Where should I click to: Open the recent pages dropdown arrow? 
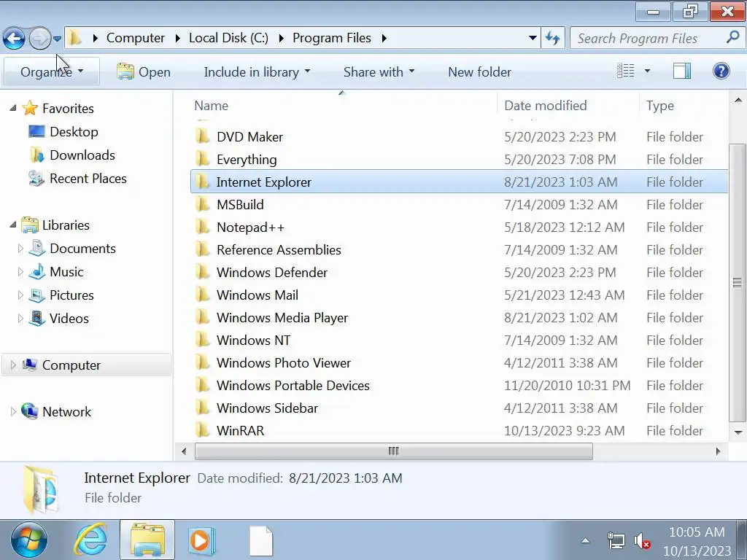pos(57,39)
